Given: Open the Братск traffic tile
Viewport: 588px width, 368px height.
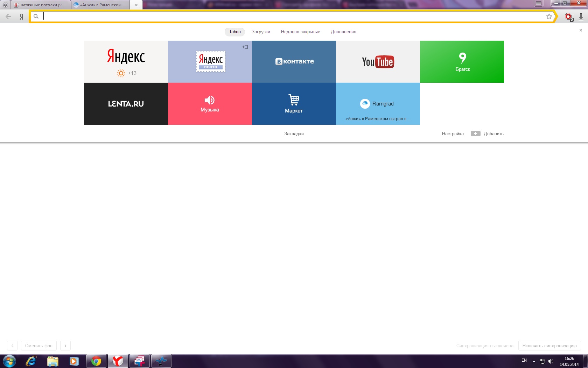Looking at the screenshot, I should pyautogui.click(x=462, y=62).
